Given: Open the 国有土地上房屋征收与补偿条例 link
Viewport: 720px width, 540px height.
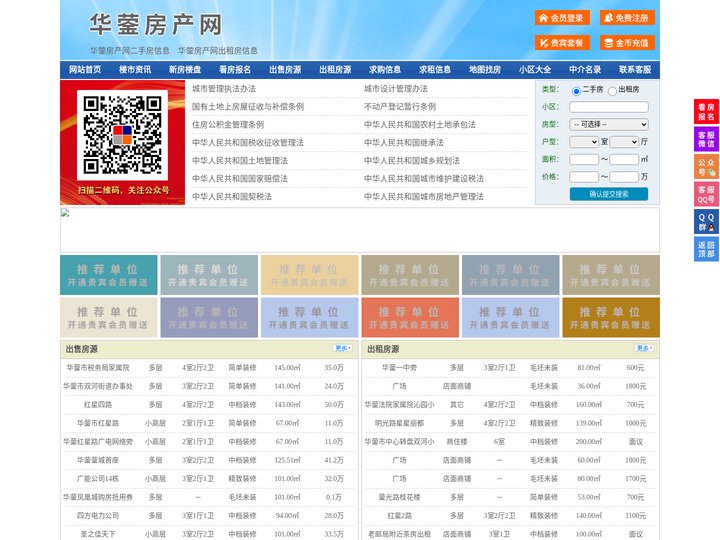Looking at the screenshot, I should point(248,107).
